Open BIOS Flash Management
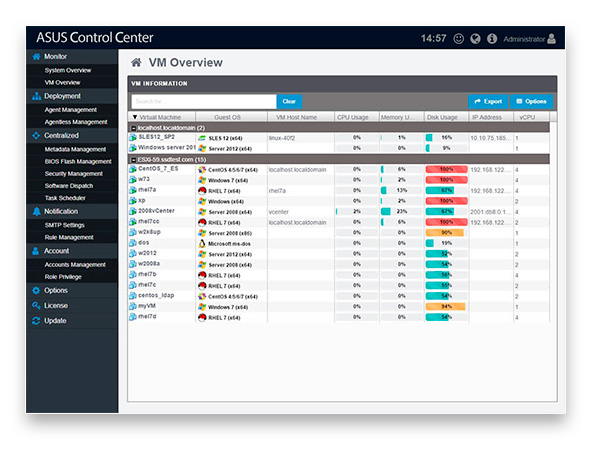 (78, 161)
